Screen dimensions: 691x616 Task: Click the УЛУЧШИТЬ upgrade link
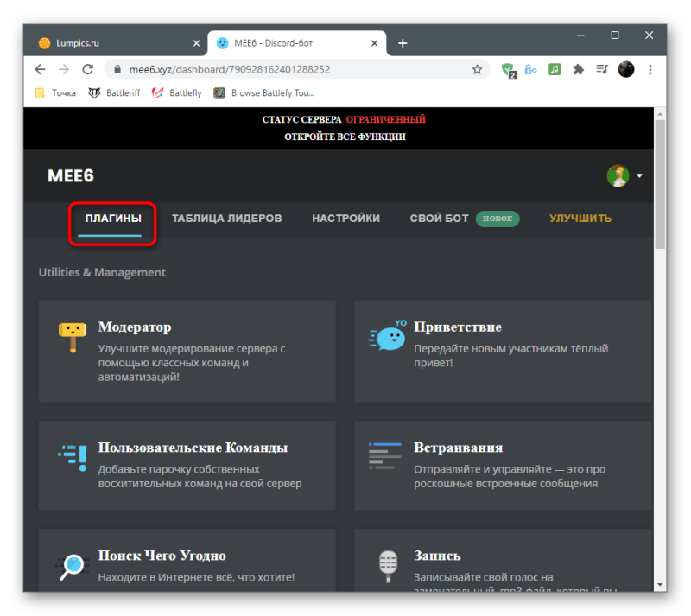point(580,219)
